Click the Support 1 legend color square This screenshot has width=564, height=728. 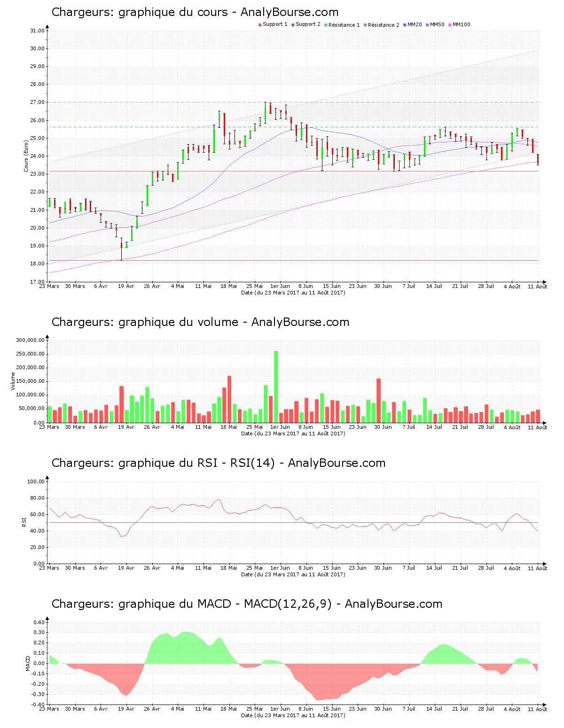click(260, 25)
